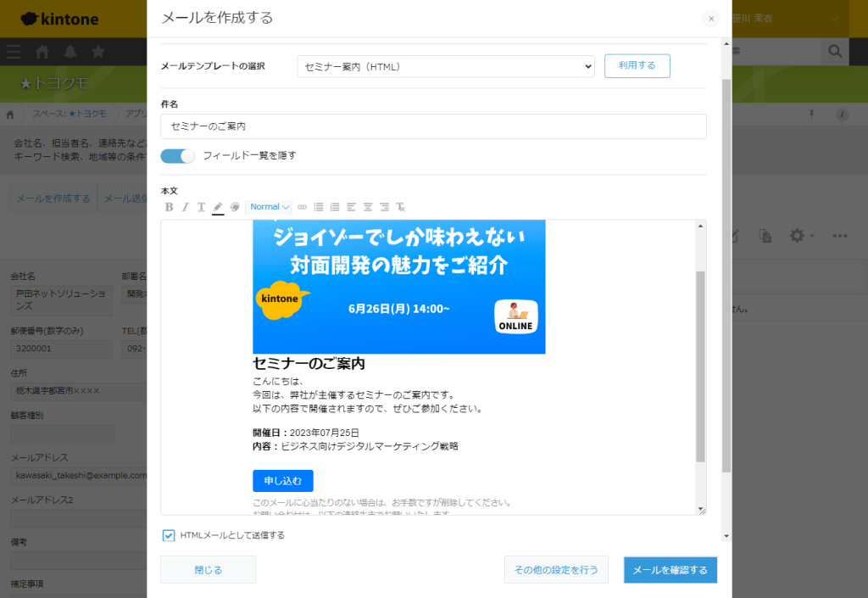Viewport: 868px width, 598px height.
Task: Click the 住所 field value
Action: [x=79, y=391]
